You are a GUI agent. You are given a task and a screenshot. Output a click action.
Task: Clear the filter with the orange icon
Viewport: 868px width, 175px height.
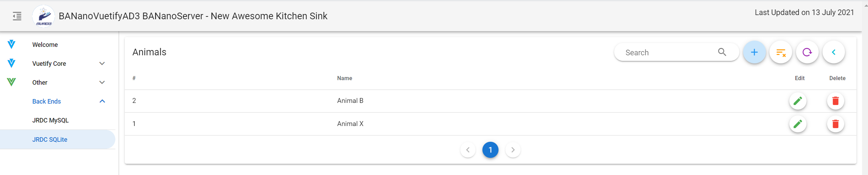point(781,52)
